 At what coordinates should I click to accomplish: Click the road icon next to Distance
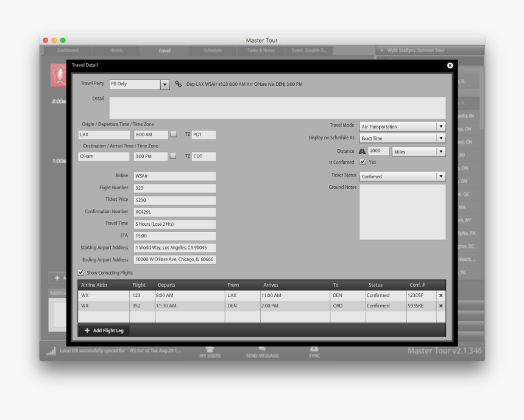[x=362, y=151]
